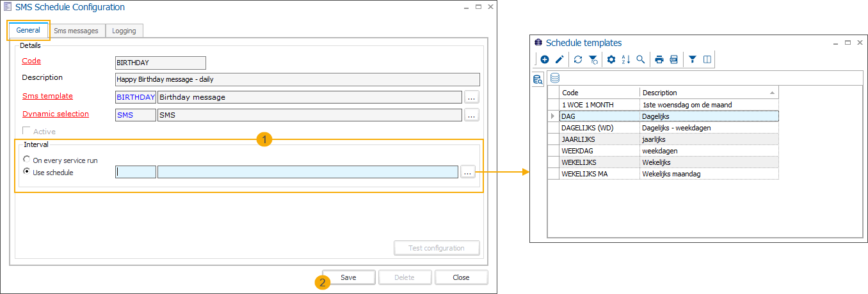Select the 'On every service run' option

coord(26,160)
